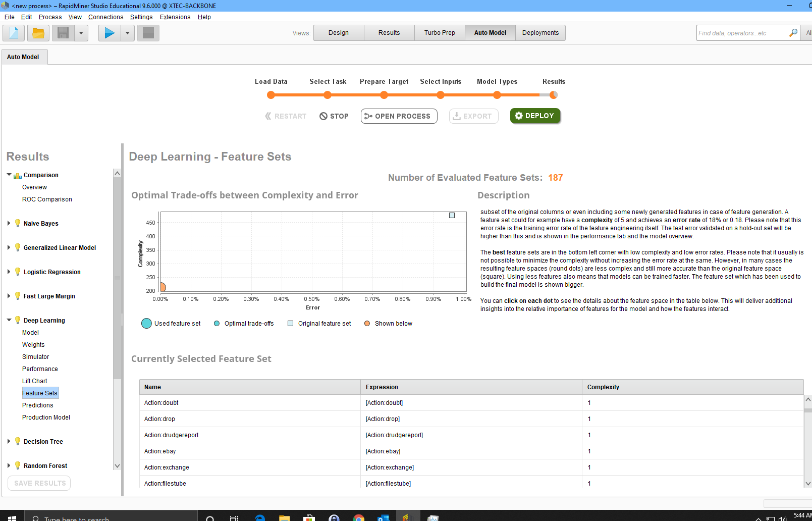
Task: Switch to the Design view
Action: tap(339, 33)
